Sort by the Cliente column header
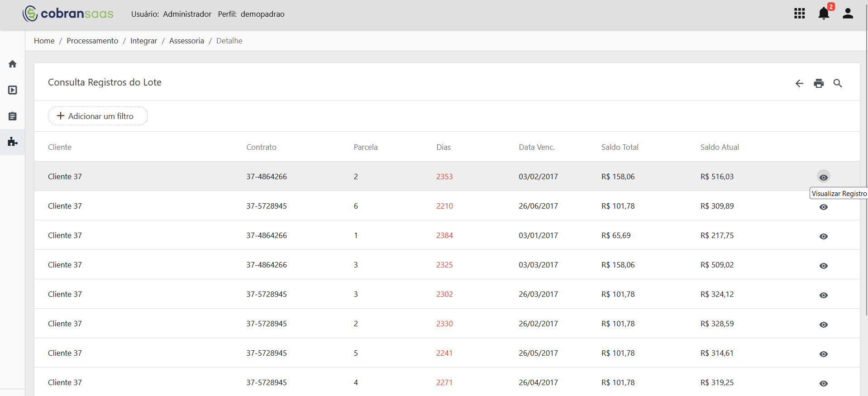This screenshot has width=868, height=396. pyautogui.click(x=60, y=147)
